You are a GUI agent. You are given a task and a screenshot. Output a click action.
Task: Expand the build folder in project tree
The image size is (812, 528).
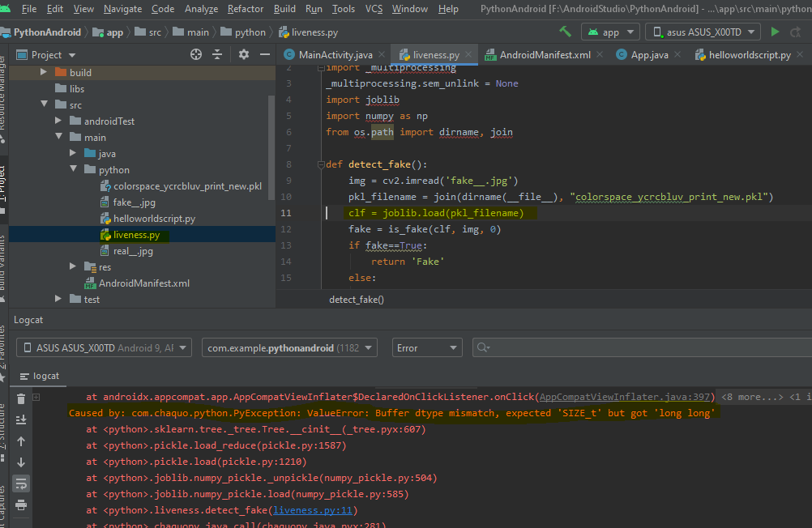(x=45, y=72)
